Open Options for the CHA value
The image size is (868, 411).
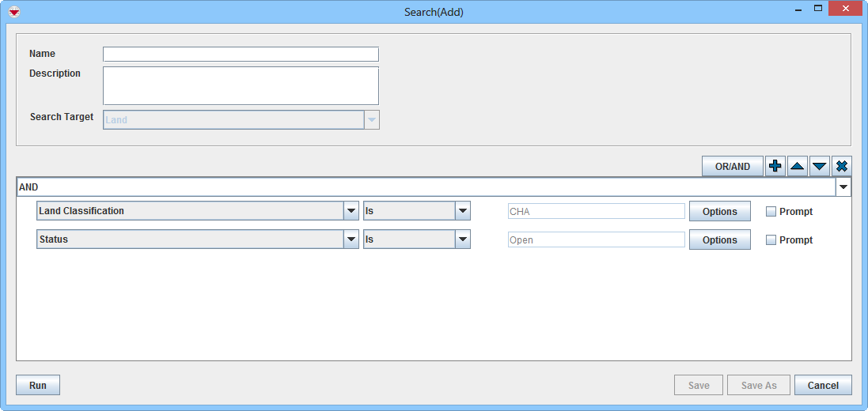pos(719,212)
